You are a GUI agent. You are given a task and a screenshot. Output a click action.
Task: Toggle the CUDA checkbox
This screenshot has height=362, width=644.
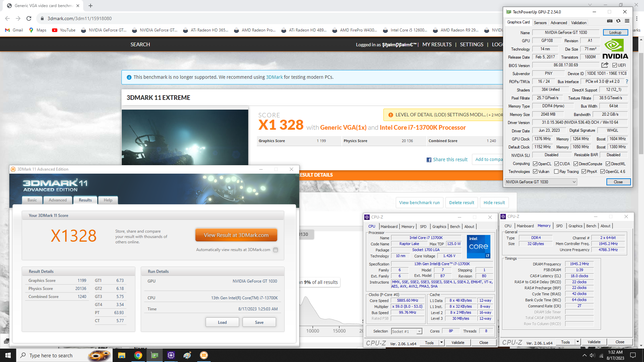click(x=556, y=164)
